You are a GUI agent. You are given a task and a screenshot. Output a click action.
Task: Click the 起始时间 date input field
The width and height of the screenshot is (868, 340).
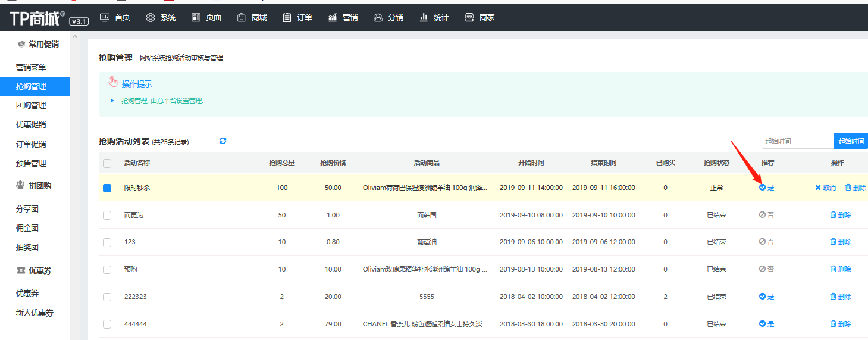click(797, 141)
